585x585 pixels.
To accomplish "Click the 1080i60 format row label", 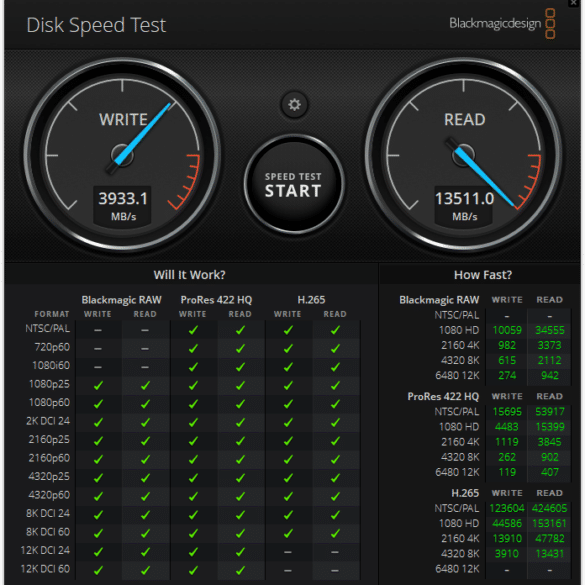I will tap(51, 366).
